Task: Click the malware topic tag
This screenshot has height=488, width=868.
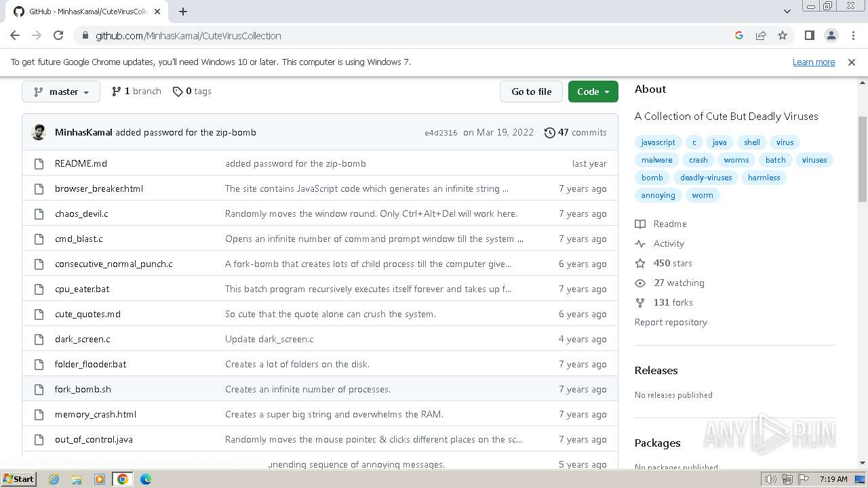Action: [x=657, y=160]
